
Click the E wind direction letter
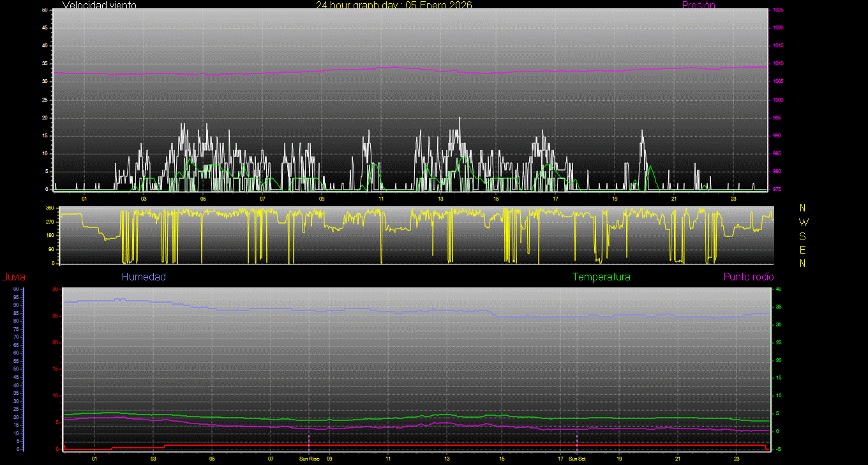coord(803,249)
